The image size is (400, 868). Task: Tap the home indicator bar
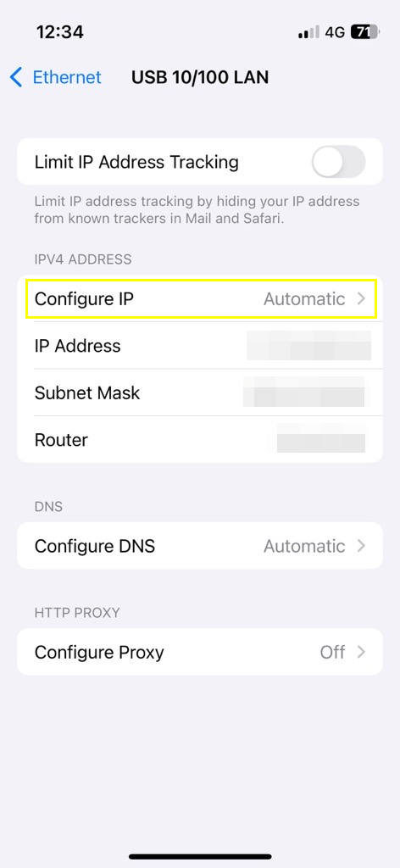point(200,856)
